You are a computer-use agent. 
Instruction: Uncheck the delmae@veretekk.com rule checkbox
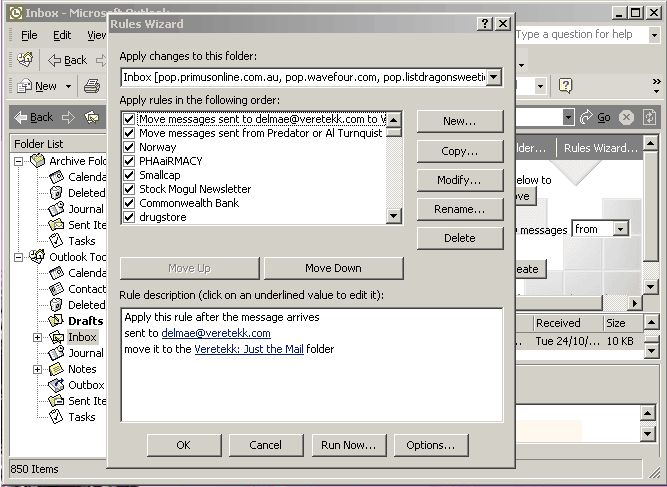129,119
